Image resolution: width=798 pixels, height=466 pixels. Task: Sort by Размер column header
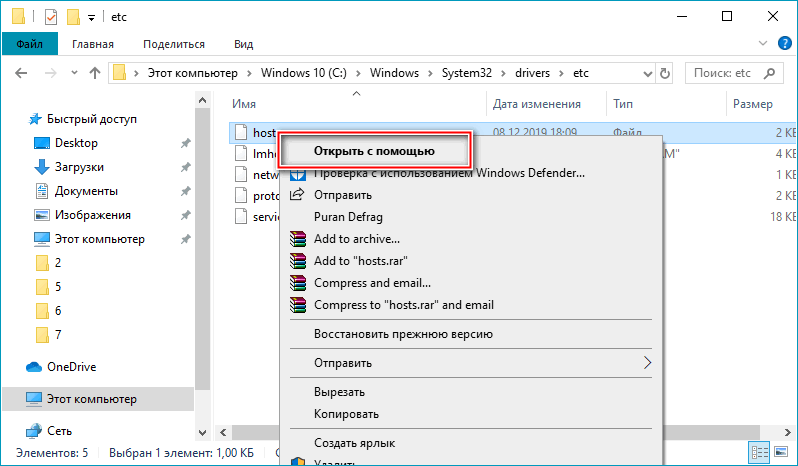pyautogui.click(x=752, y=104)
